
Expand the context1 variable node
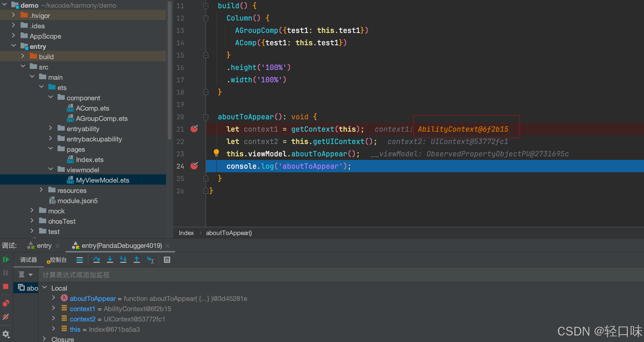coord(53,308)
